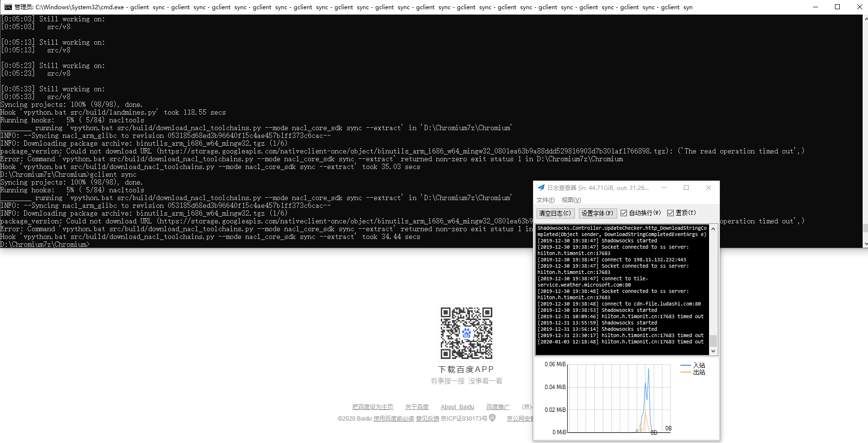The width and height of the screenshot is (868, 443).
Task: Open the 京公网安备 link
Action: [521, 418]
